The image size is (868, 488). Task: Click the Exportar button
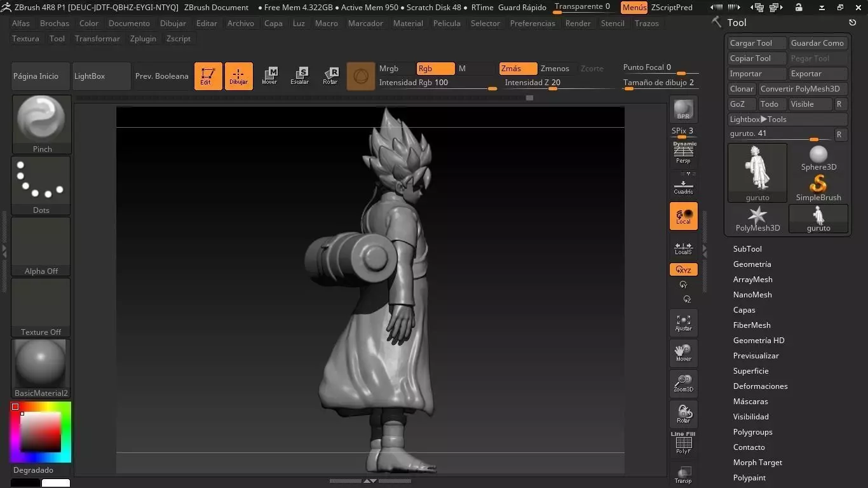coord(818,74)
